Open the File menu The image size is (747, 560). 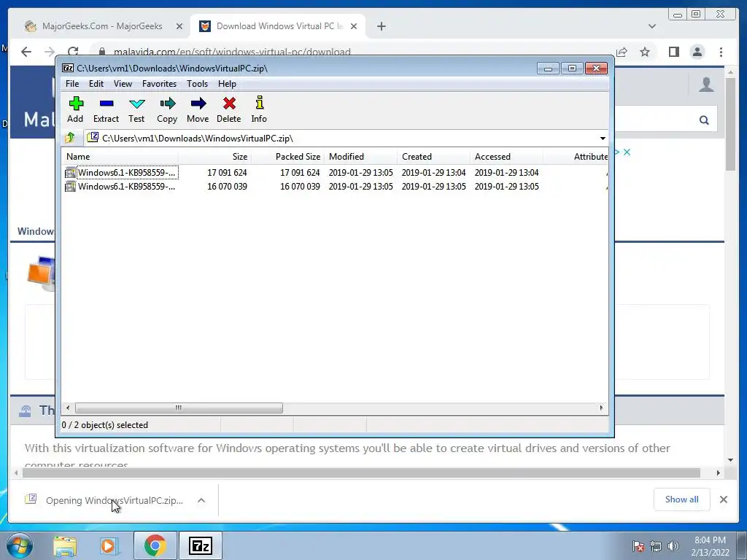tap(72, 84)
